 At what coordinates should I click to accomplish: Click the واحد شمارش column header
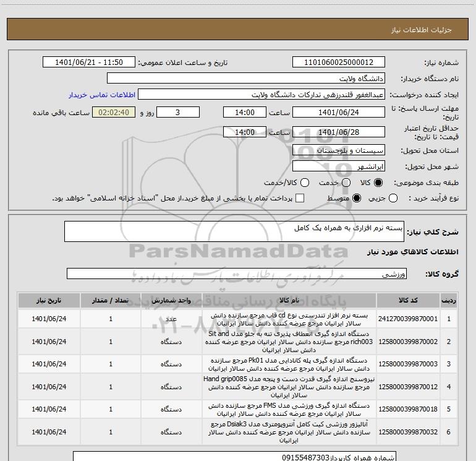pos(171,301)
